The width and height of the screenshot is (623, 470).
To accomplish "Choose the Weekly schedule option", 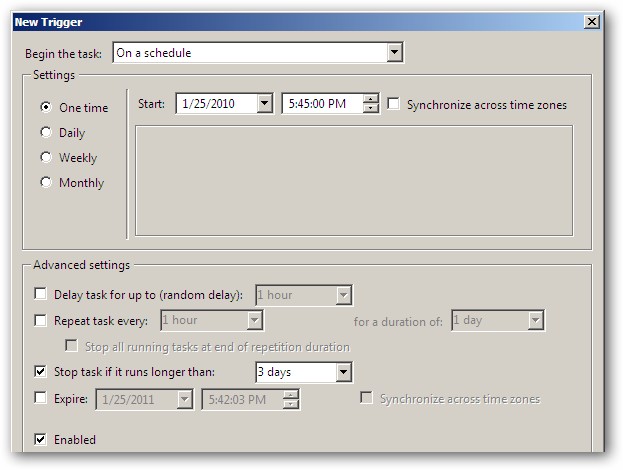I will [46, 157].
